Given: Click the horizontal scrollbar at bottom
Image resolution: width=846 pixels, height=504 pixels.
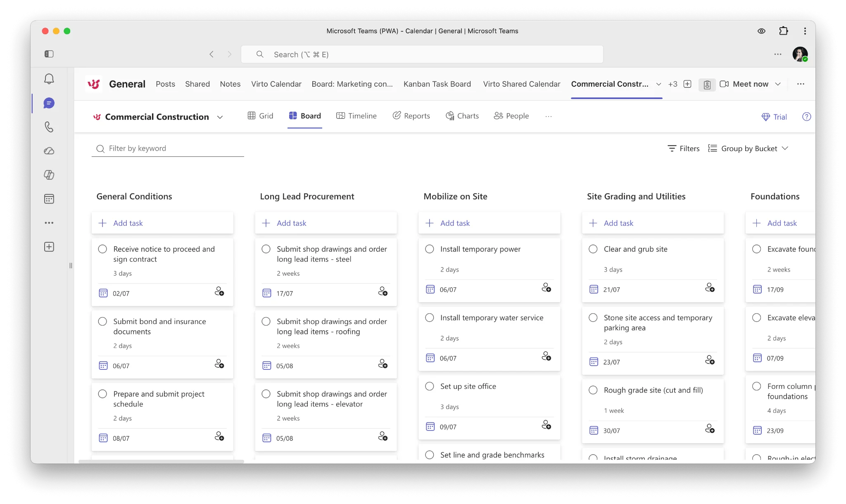Looking at the screenshot, I should coord(161,461).
